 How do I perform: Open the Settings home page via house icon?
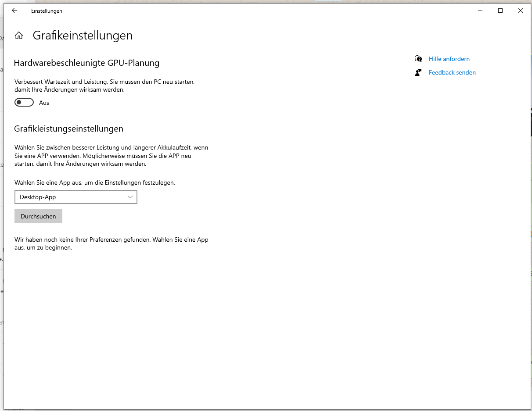[19, 36]
